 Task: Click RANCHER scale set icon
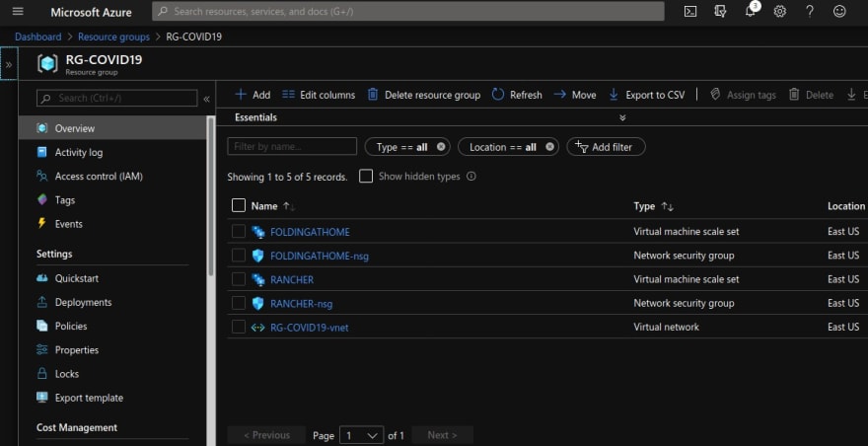coord(258,280)
